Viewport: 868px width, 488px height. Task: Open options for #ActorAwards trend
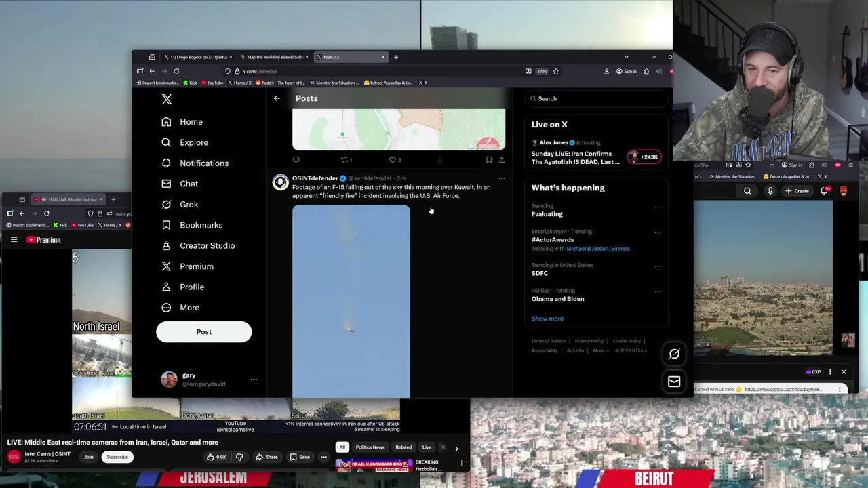[x=658, y=232]
